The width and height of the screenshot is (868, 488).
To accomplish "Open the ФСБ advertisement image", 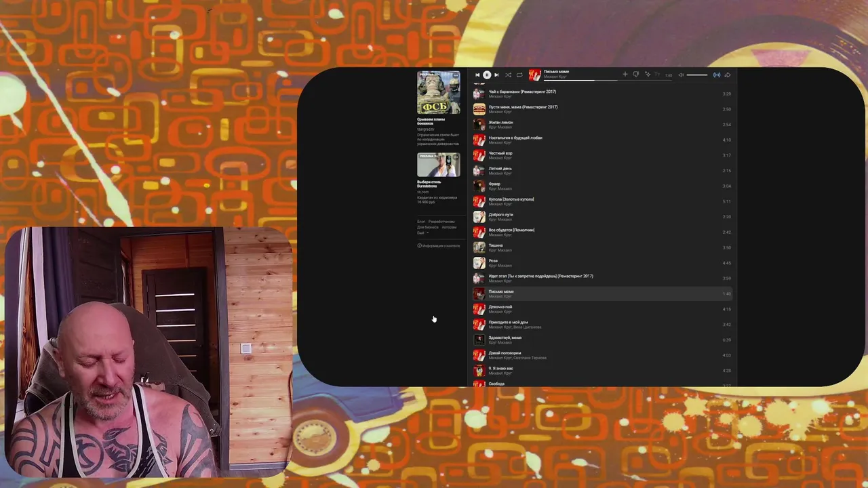I will coord(439,93).
